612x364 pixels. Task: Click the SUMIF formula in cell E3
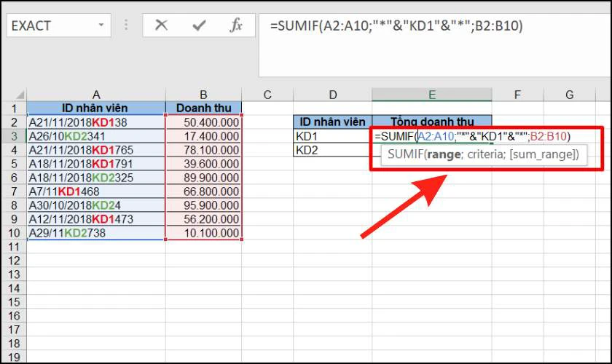click(472, 136)
